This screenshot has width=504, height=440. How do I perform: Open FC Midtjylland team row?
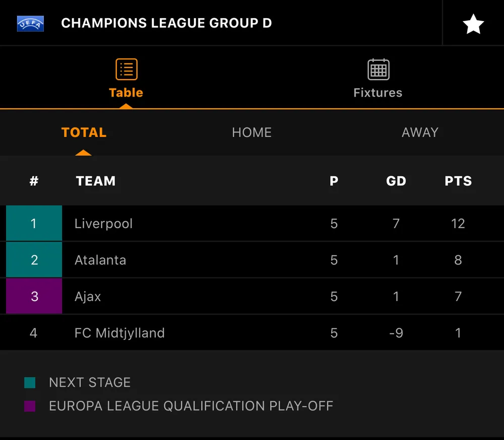119,333
